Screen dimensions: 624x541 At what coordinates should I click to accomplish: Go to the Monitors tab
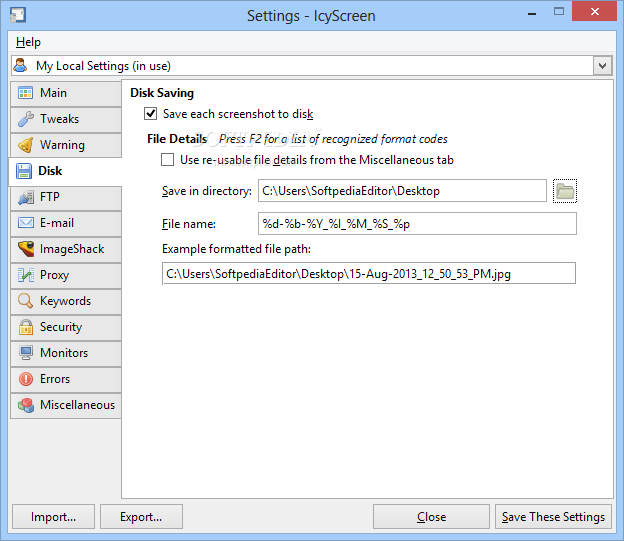coord(66,353)
